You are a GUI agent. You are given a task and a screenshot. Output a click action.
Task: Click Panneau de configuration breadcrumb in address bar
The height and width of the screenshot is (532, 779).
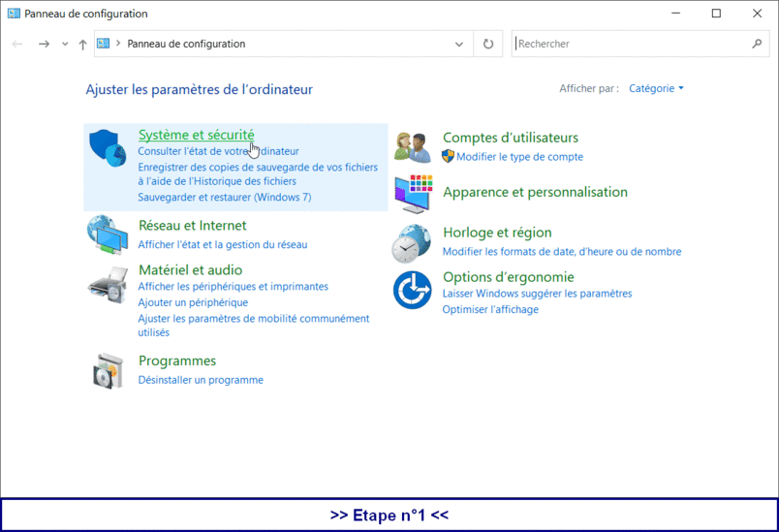coord(186,44)
